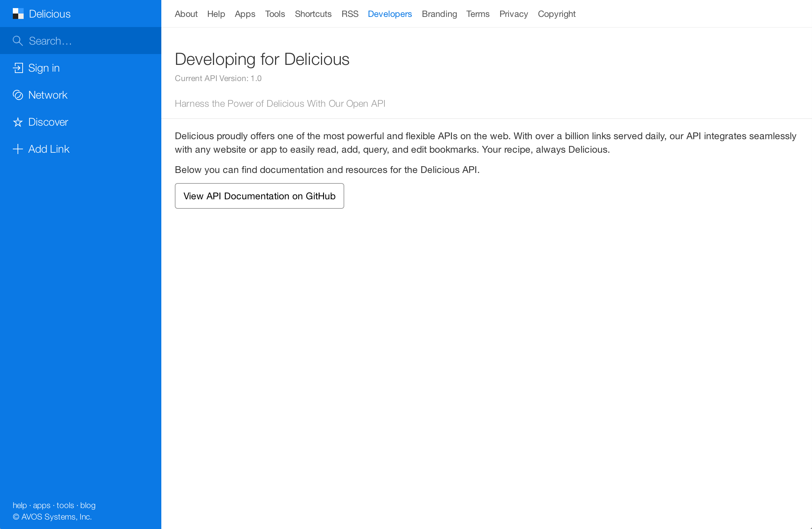812x529 pixels.
Task: Go to Apps in the top navigation
Action: (245, 14)
